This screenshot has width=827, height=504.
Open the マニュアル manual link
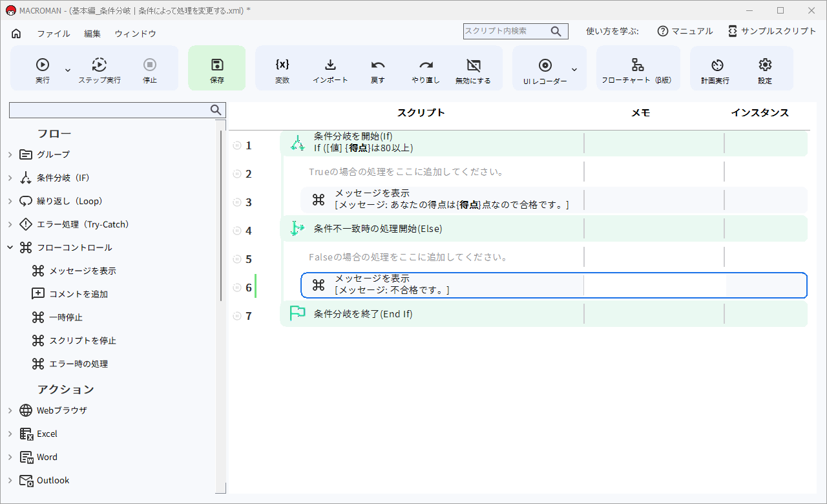pos(685,31)
